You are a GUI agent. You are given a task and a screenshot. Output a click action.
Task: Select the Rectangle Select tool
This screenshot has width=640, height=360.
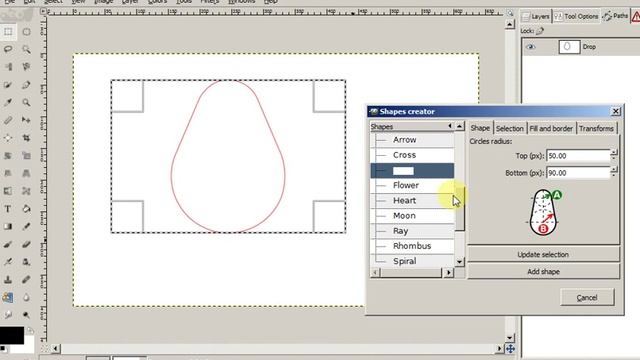pos(8,31)
